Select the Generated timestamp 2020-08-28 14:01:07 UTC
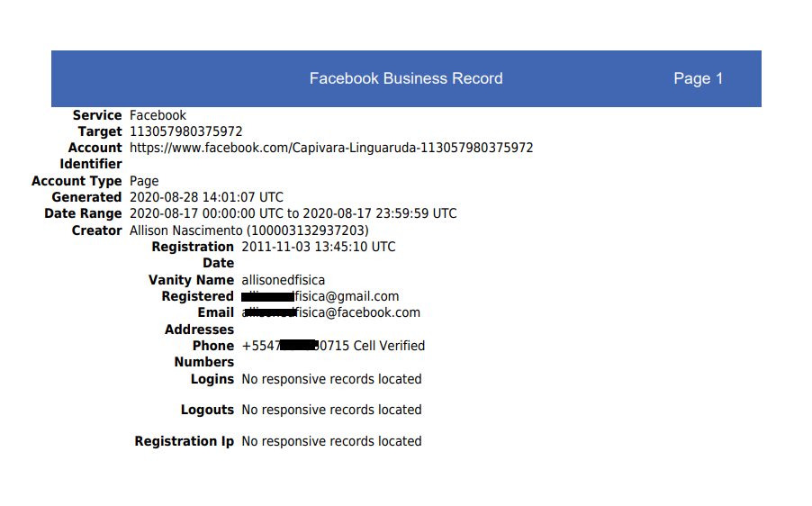 (x=206, y=197)
